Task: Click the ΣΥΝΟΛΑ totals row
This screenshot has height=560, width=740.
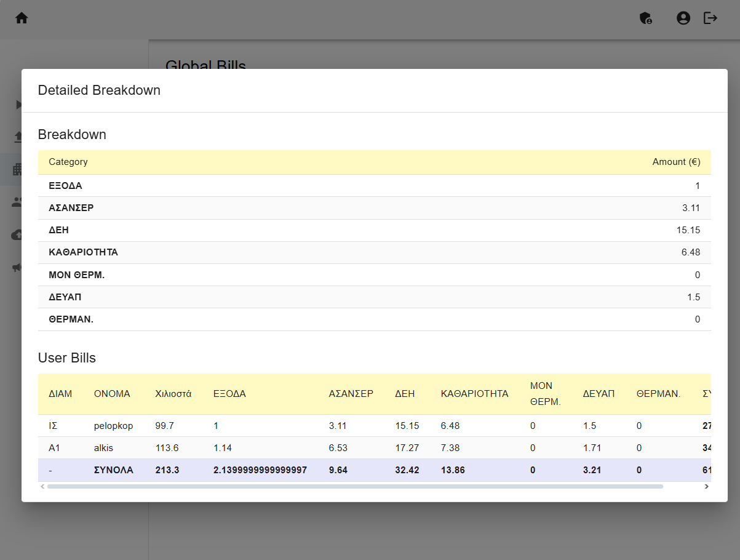Action: click(113, 470)
